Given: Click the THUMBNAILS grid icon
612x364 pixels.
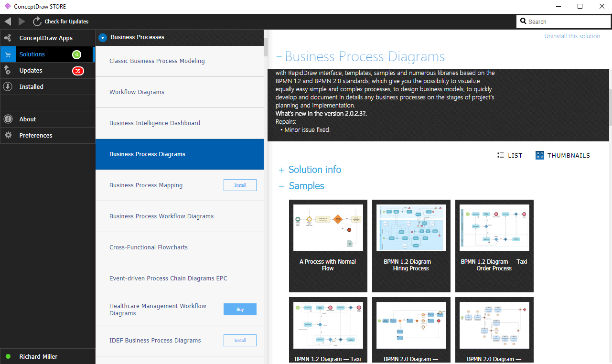Looking at the screenshot, I should point(540,155).
